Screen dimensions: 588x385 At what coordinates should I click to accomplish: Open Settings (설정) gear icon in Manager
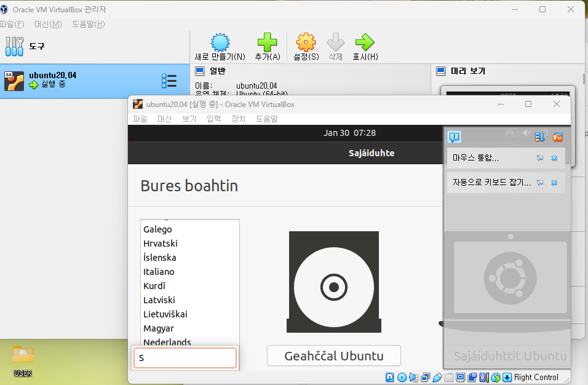[x=306, y=42]
